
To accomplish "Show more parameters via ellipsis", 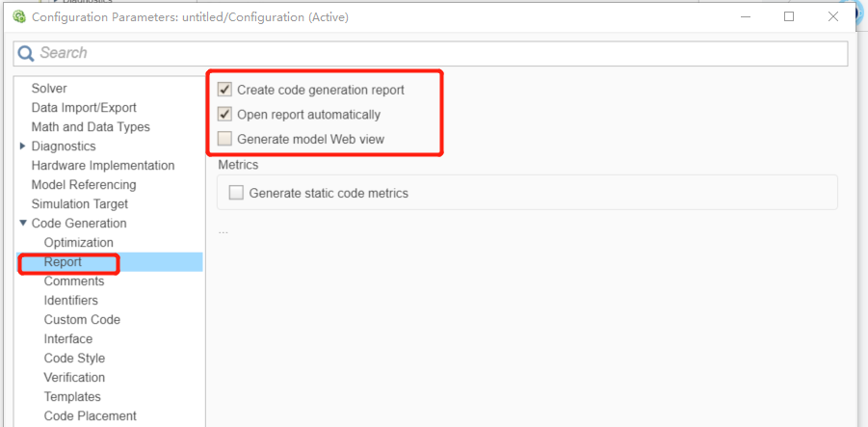I will click(223, 230).
